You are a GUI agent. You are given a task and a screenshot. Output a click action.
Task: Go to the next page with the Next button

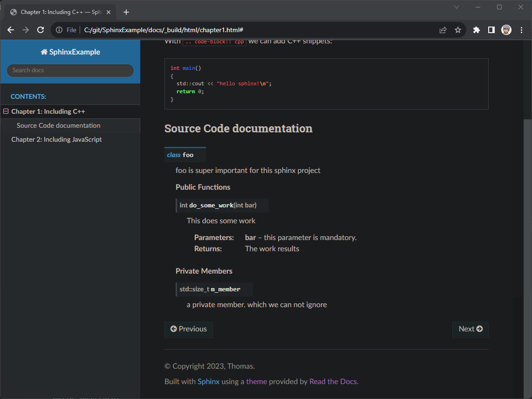(x=470, y=329)
